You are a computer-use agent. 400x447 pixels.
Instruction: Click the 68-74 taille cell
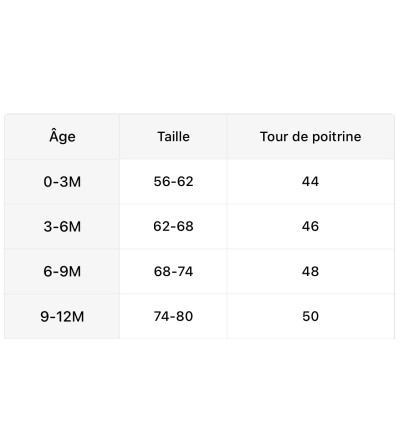pyautogui.click(x=173, y=271)
